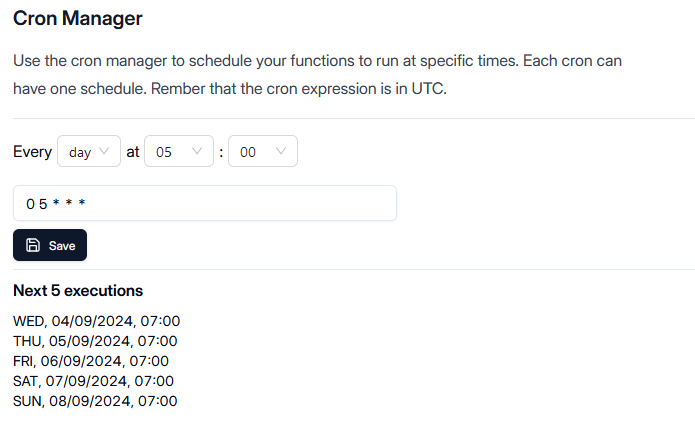Open the minute dropdown showing 00

[x=263, y=152]
